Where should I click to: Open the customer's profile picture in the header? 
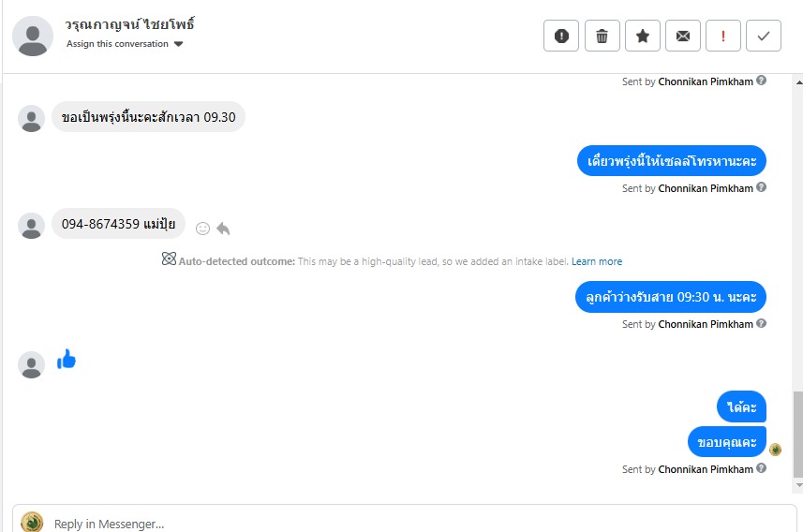(x=33, y=36)
